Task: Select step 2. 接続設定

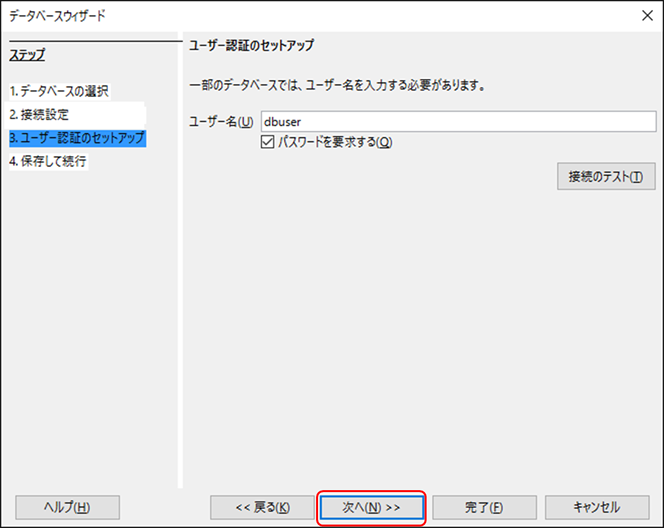Action: click(x=39, y=114)
